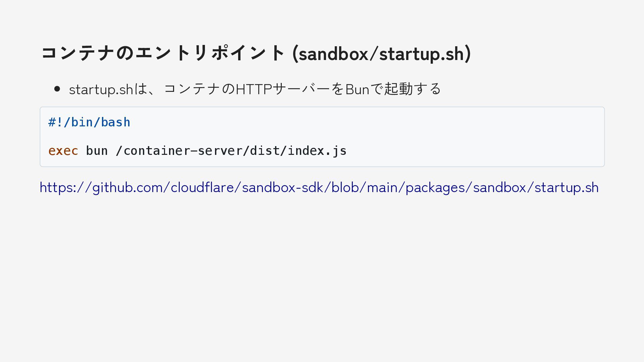Viewport: 644px width, 362px height.
Task: Open the GitHub startup.sh link
Action: [319, 187]
